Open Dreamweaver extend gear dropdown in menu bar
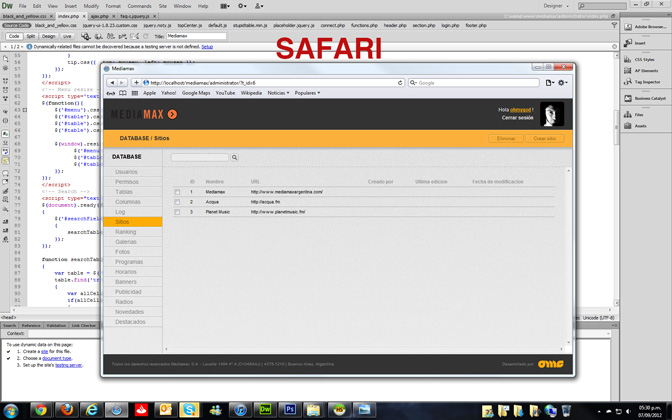Viewport: 672px width, 420px height. click(x=242, y=6)
